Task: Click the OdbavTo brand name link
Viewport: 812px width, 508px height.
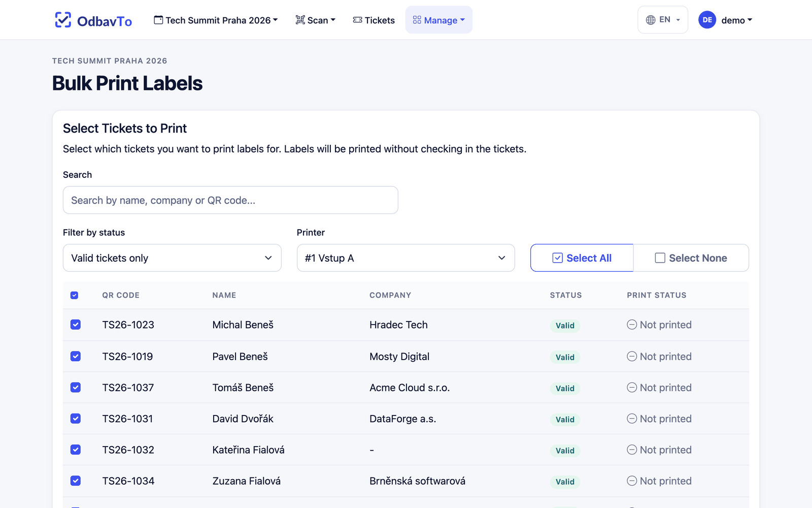Action: pyautogui.click(x=105, y=21)
